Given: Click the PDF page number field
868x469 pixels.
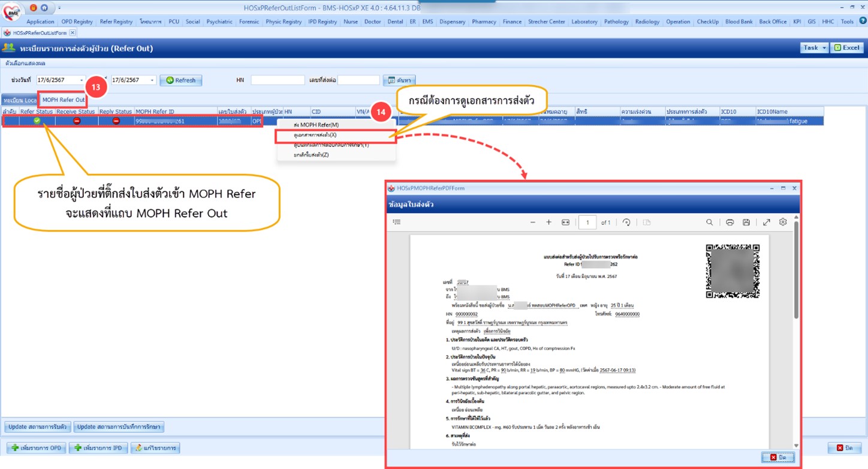Looking at the screenshot, I should coord(587,223).
